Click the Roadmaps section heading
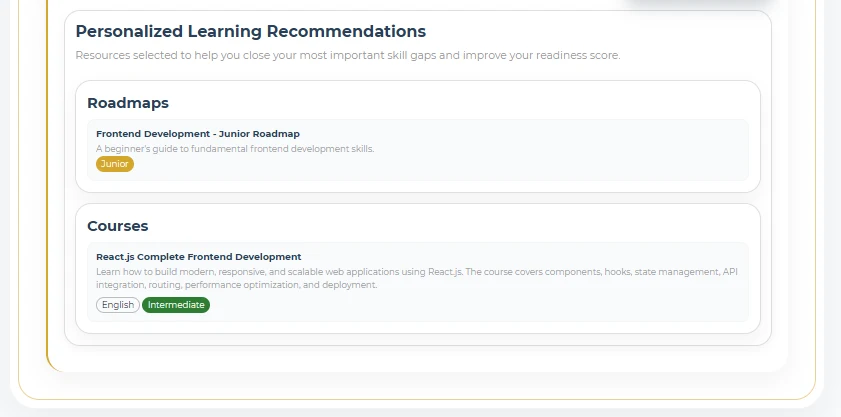 point(128,103)
